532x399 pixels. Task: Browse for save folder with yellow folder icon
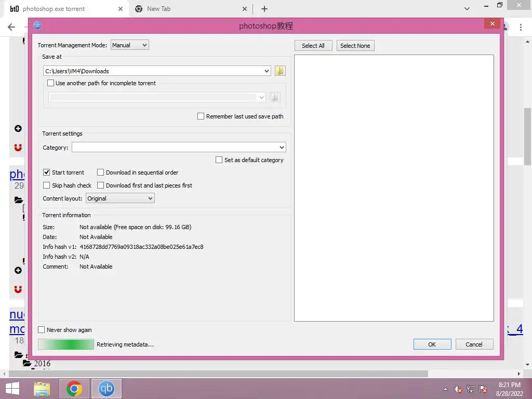coord(280,71)
